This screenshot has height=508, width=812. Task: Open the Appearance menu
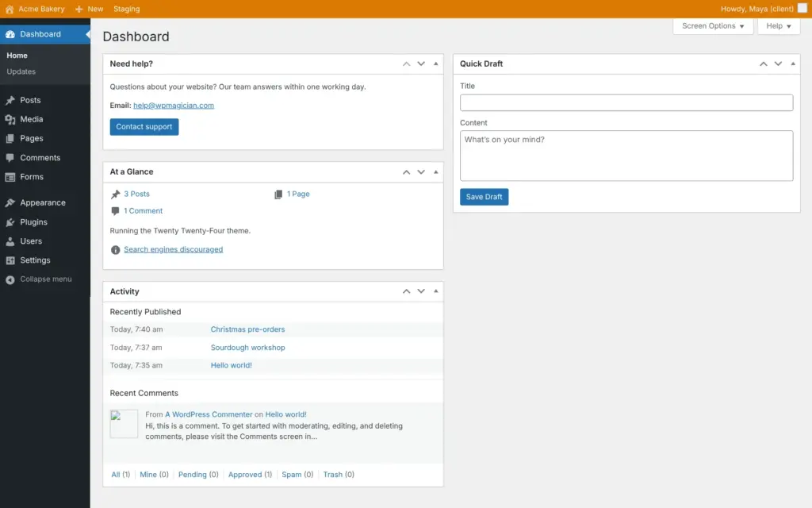(x=45, y=202)
